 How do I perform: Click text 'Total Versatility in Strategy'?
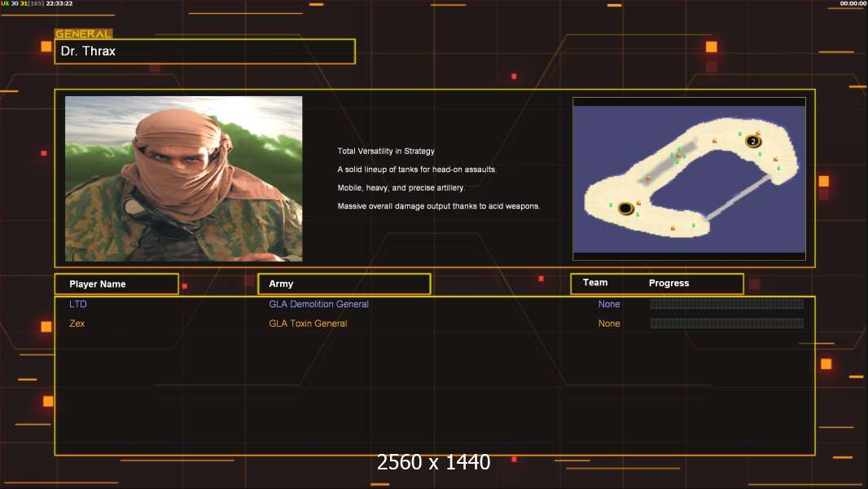click(386, 152)
